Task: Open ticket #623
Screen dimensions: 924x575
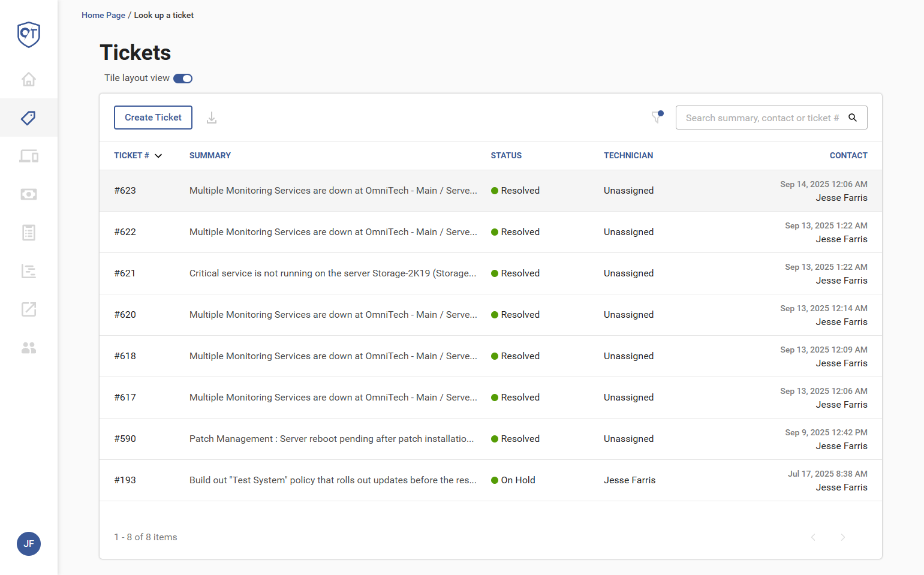Action: click(x=490, y=191)
